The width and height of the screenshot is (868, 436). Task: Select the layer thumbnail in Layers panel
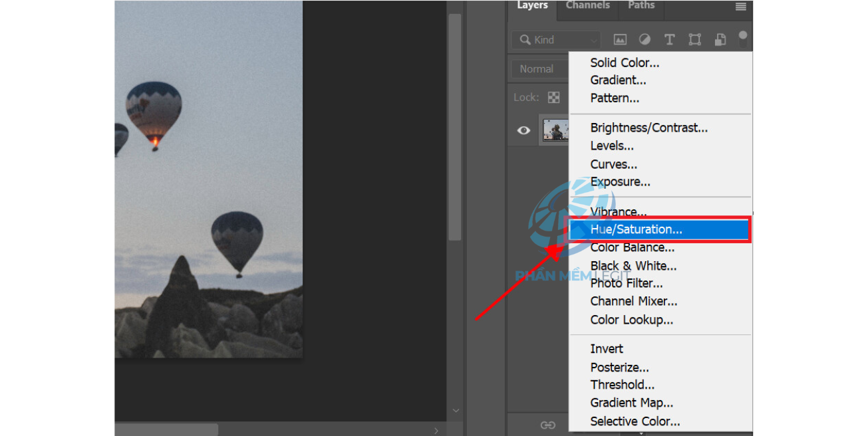click(556, 130)
